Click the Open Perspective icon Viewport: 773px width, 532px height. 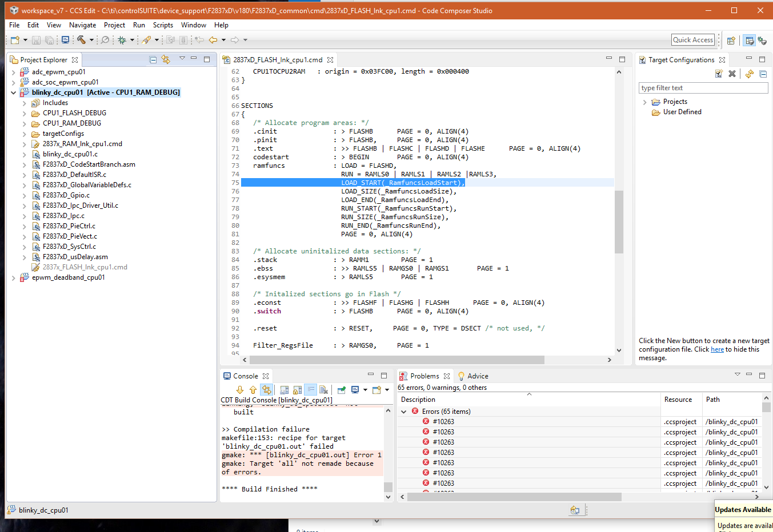click(x=731, y=41)
